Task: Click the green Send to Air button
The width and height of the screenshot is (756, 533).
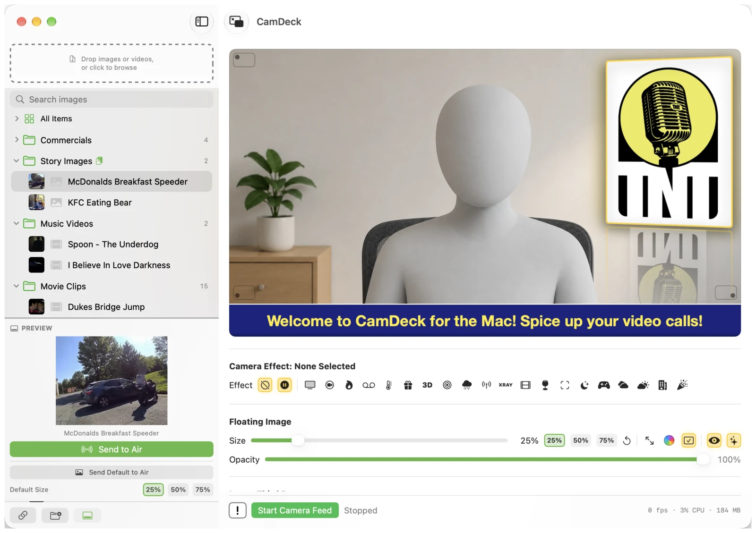Action: pos(112,449)
